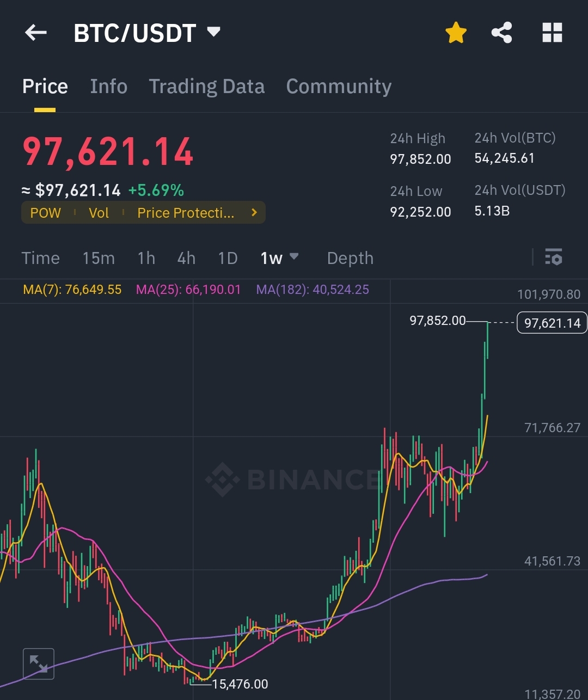Open the chart indicator settings icon
This screenshot has height=700, width=588.
tap(553, 257)
